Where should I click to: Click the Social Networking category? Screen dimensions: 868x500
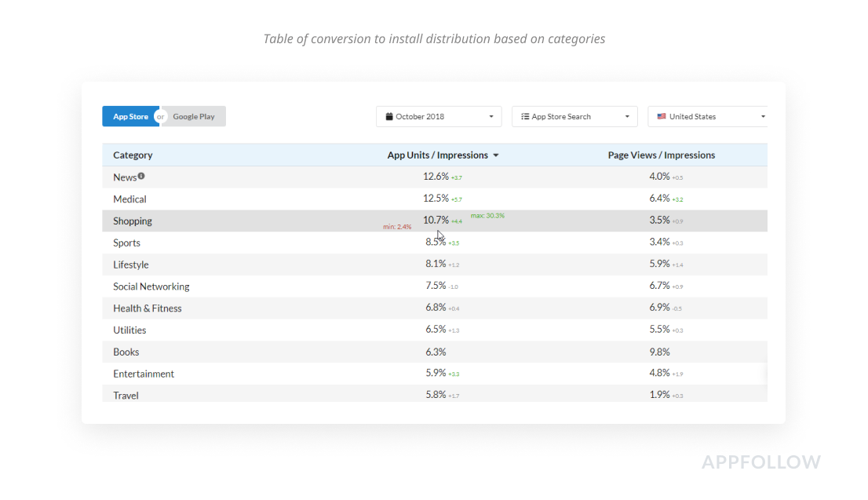click(151, 286)
